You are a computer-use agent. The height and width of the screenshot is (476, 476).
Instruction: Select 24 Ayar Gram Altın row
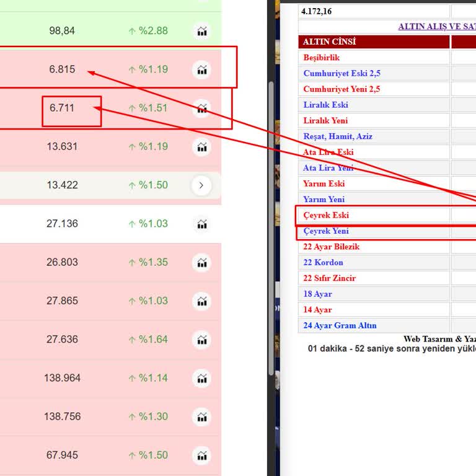tap(387, 326)
